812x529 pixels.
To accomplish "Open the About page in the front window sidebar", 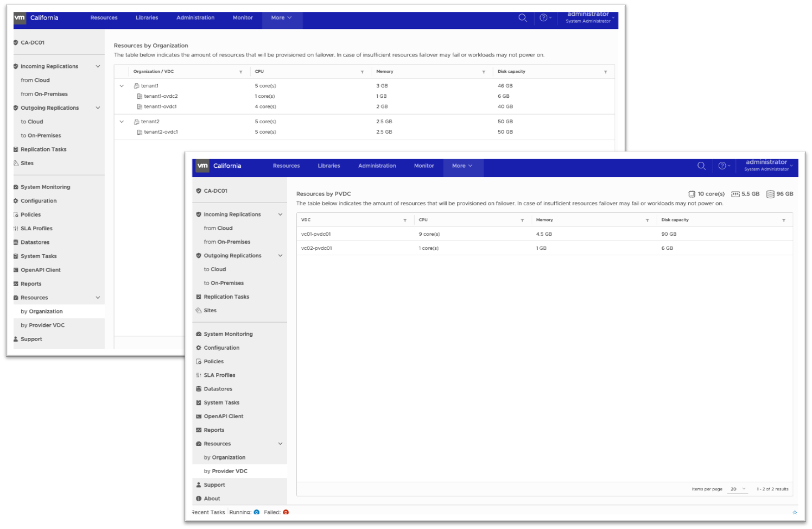I will click(212, 498).
